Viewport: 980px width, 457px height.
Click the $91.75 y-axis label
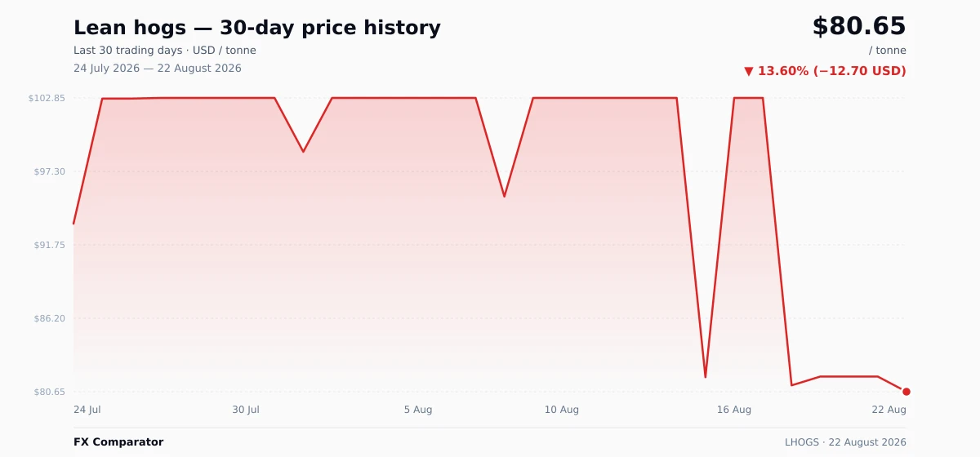[49, 245]
